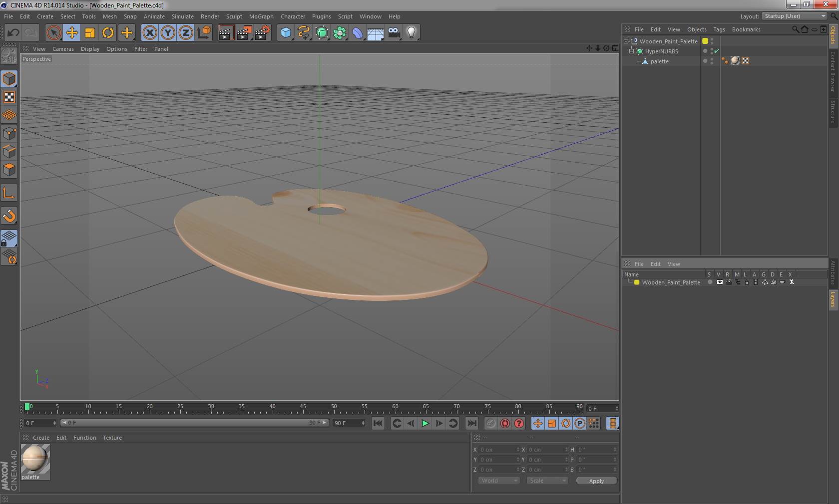Image resolution: width=839 pixels, height=504 pixels.
Task: Click palette UVW tag checker icon
Action: 745,60
